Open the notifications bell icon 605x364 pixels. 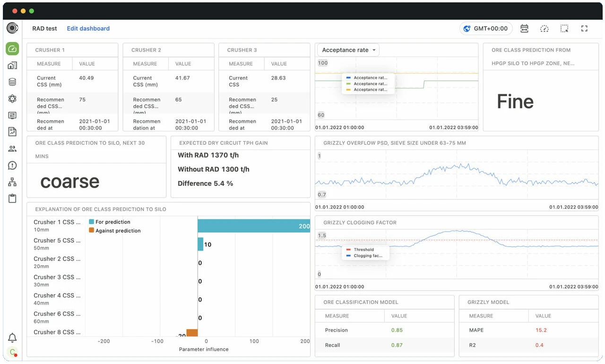(12, 338)
